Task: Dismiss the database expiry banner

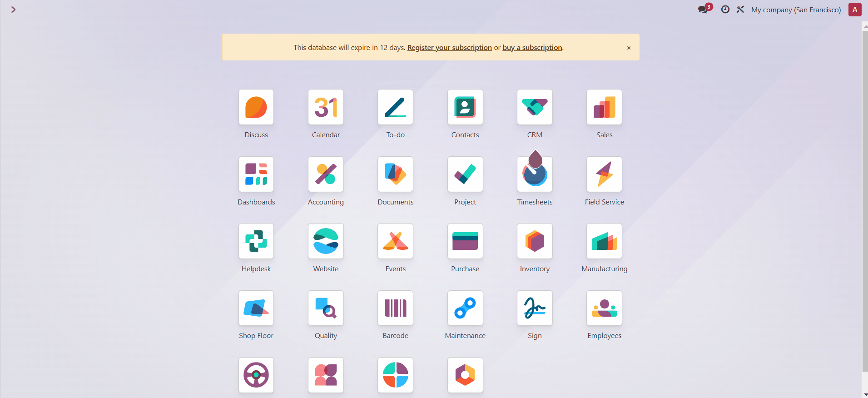Action: (629, 48)
